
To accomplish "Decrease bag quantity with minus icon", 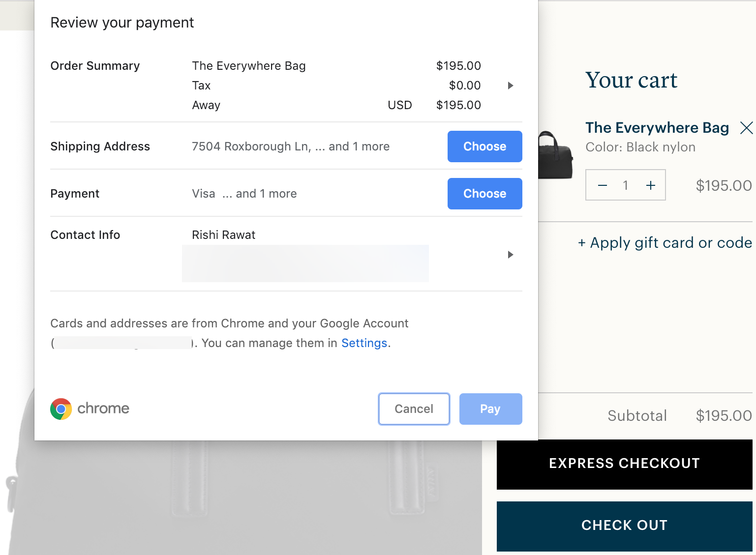I will click(602, 185).
